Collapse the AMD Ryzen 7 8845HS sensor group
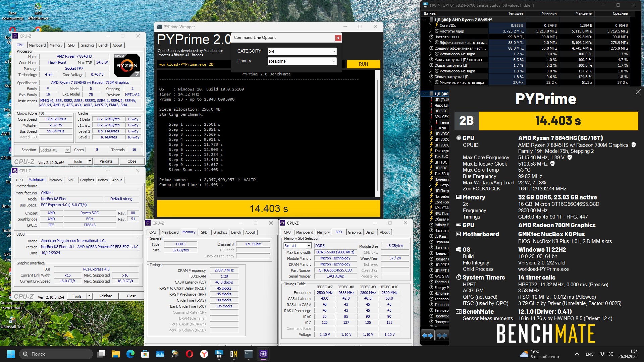Image resolution: width=644 pixels, height=362 pixels. [x=425, y=20]
